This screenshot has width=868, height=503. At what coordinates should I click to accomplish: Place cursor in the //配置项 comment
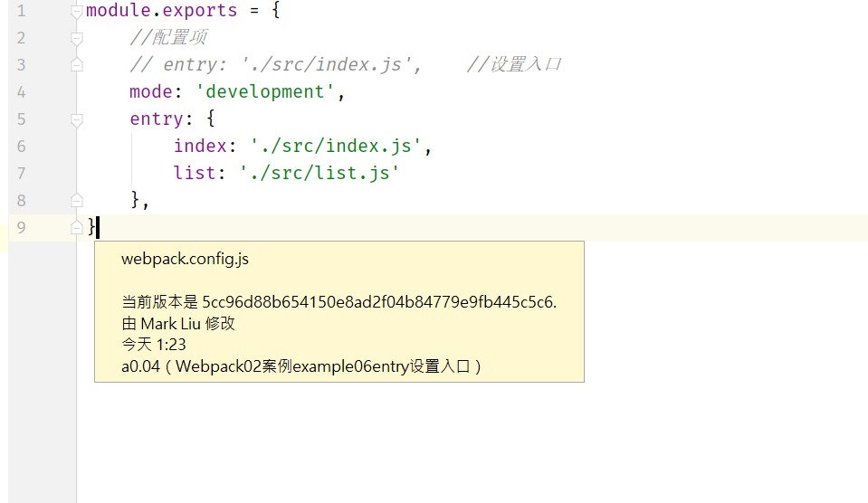168,38
